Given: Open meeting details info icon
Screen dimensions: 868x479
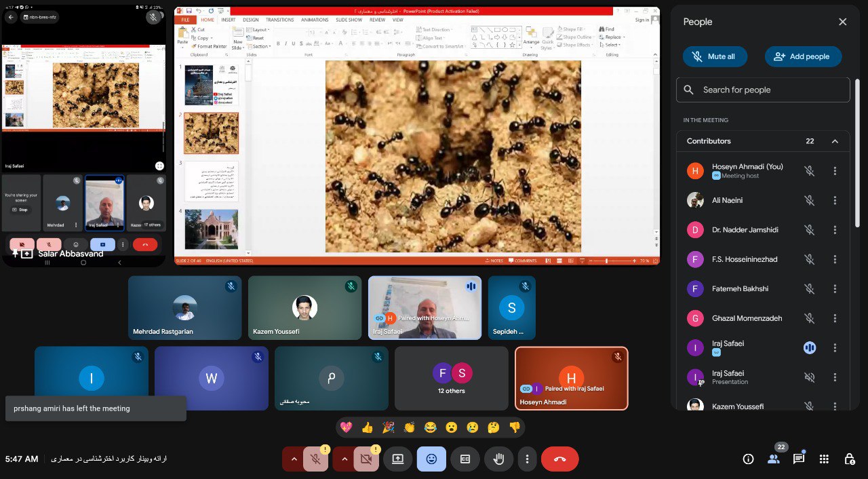Looking at the screenshot, I should [x=748, y=459].
